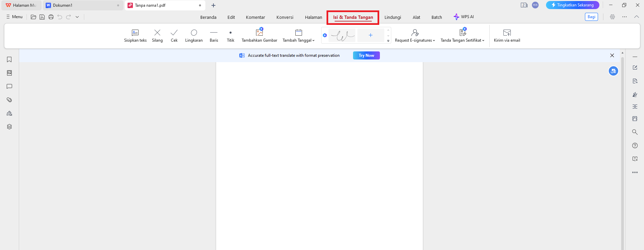The width and height of the screenshot is (644, 250).
Task: Switch to the Edit tab
Action: [x=231, y=17]
